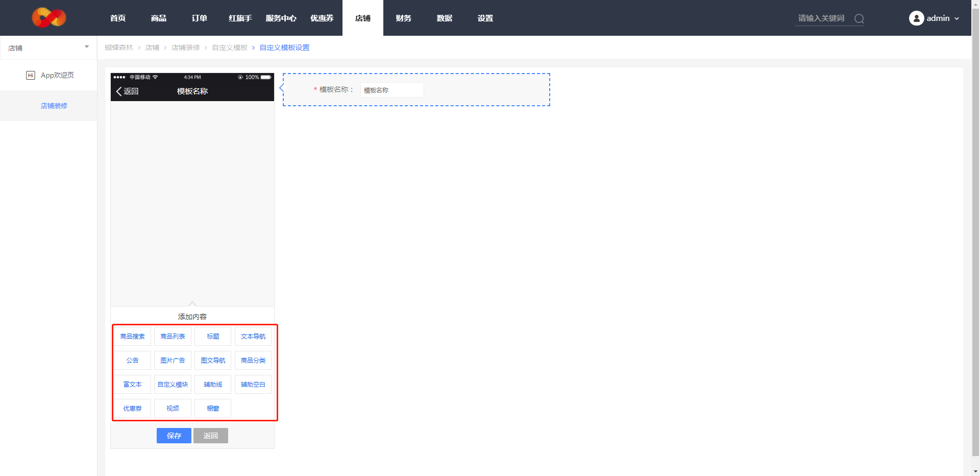This screenshot has height=476, width=980.
Task: Add the 商品搜索 module
Action: [133, 337]
